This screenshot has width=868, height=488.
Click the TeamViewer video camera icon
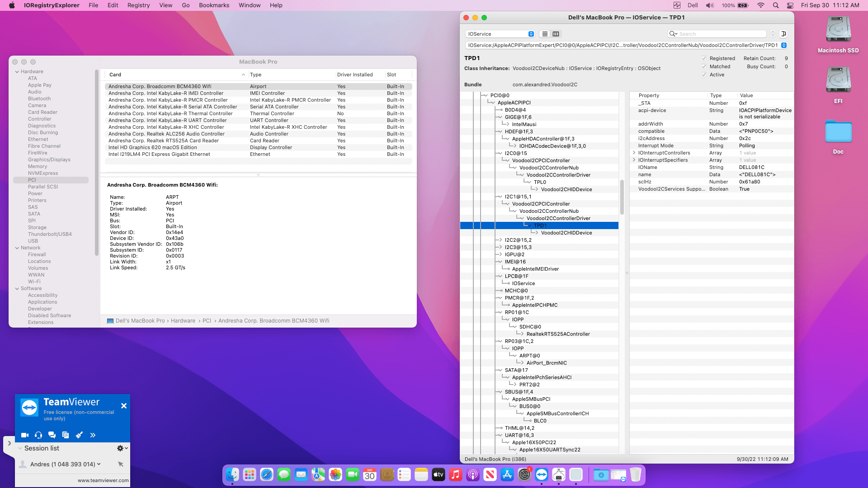pos(25,435)
